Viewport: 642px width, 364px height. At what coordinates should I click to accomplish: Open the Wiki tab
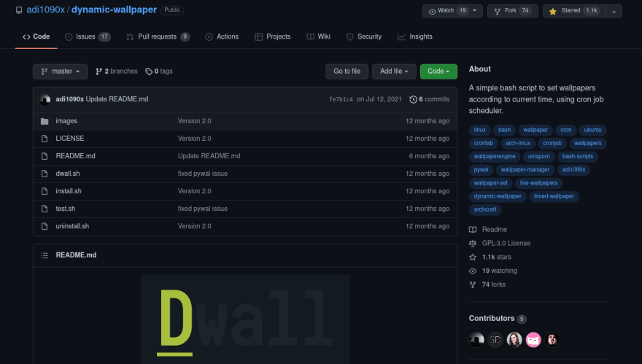[319, 37]
